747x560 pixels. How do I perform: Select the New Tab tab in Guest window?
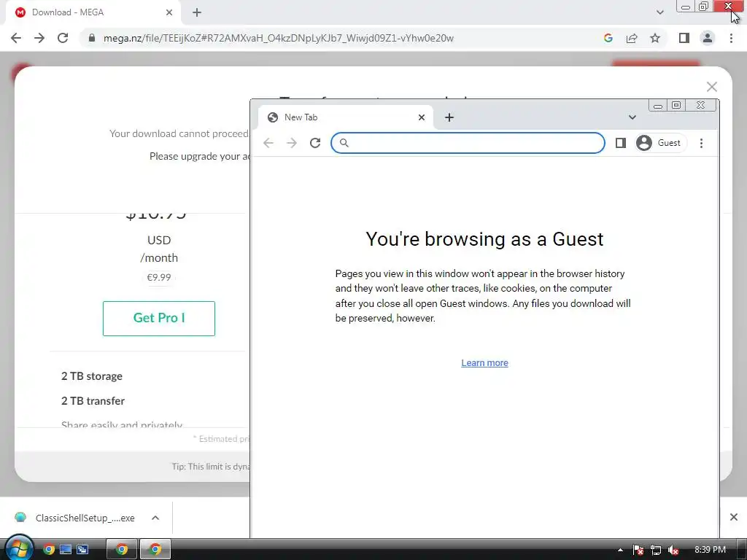click(x=345, y=117)
